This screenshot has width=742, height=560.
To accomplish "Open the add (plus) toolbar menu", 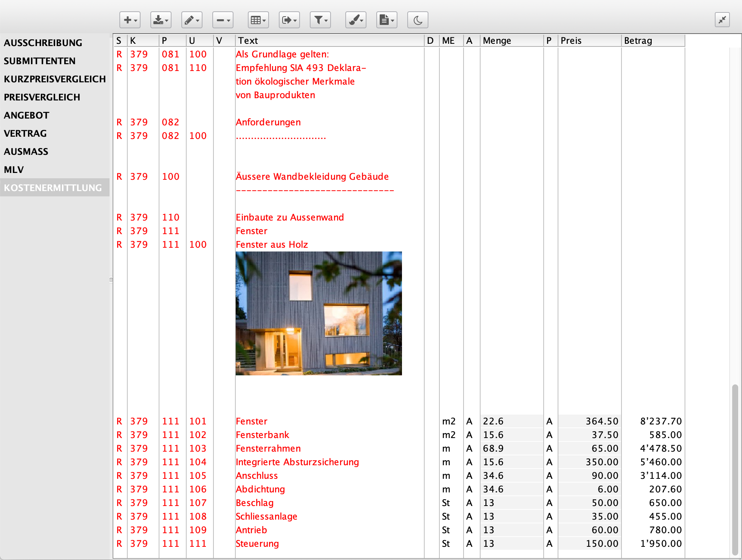I will point(130,20).
